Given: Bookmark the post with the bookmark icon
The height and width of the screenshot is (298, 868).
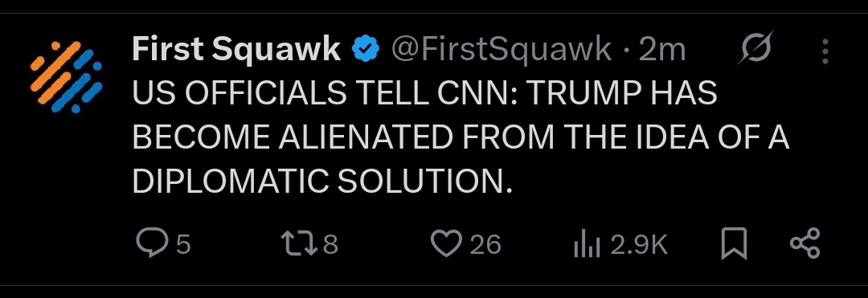Looking at the screenshot, I should (734, 243).
